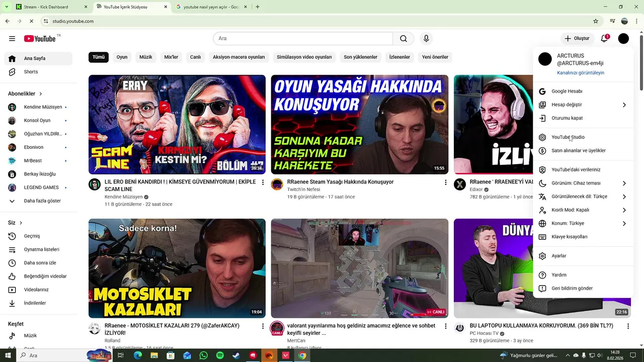Open Chrome tab search dropdown
Screen dimensions: 644x362
[7, 7]
